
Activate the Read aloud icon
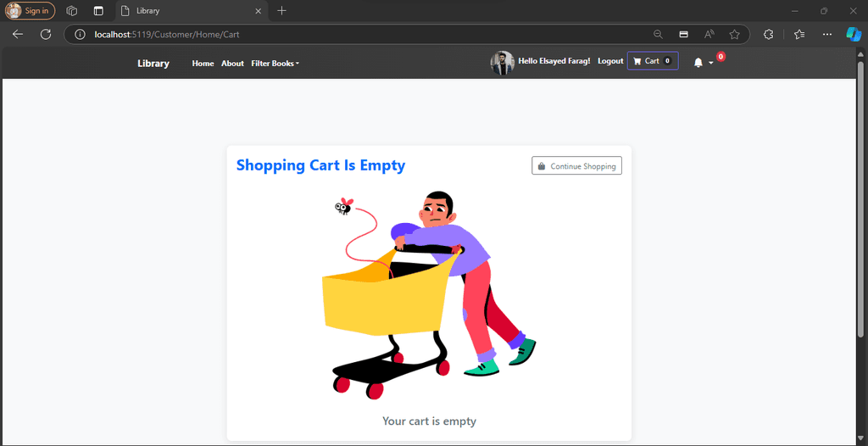[x=709, y=35]
